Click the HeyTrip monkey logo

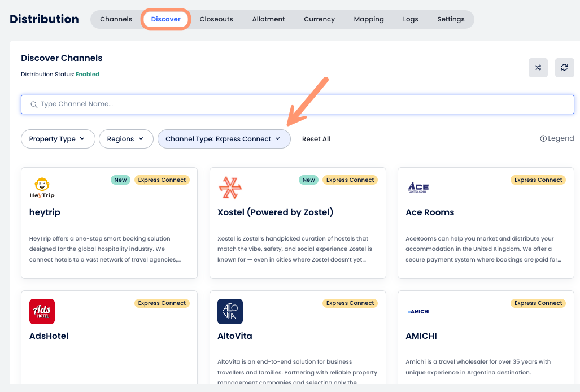pyautogui.click(x=42, y=188)
